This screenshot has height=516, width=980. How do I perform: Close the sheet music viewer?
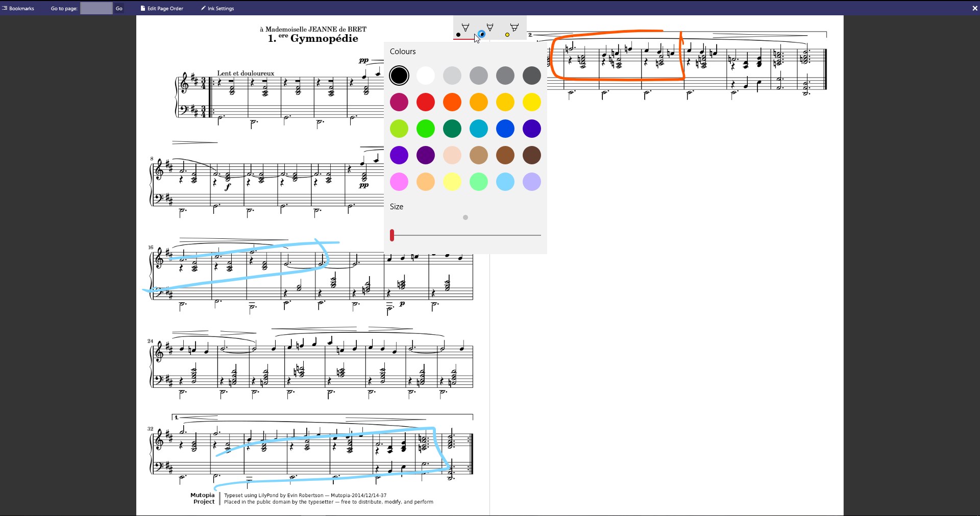click(x=974, y=8)
